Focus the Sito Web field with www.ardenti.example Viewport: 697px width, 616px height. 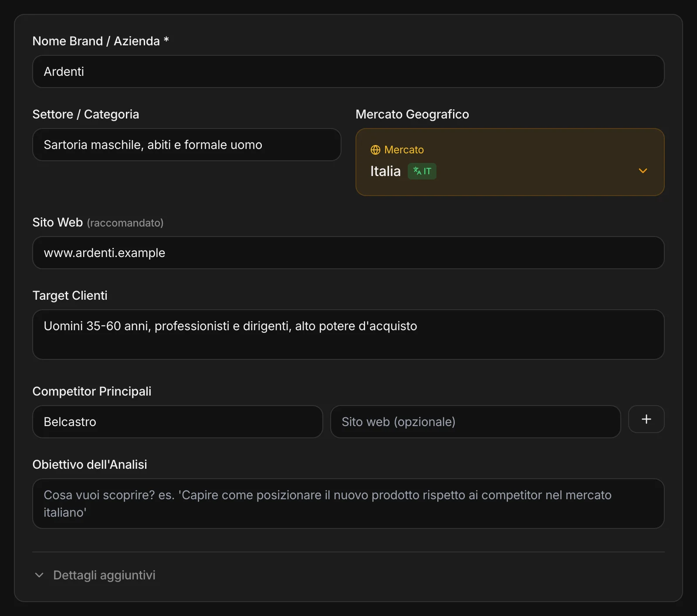click(348, 253)
